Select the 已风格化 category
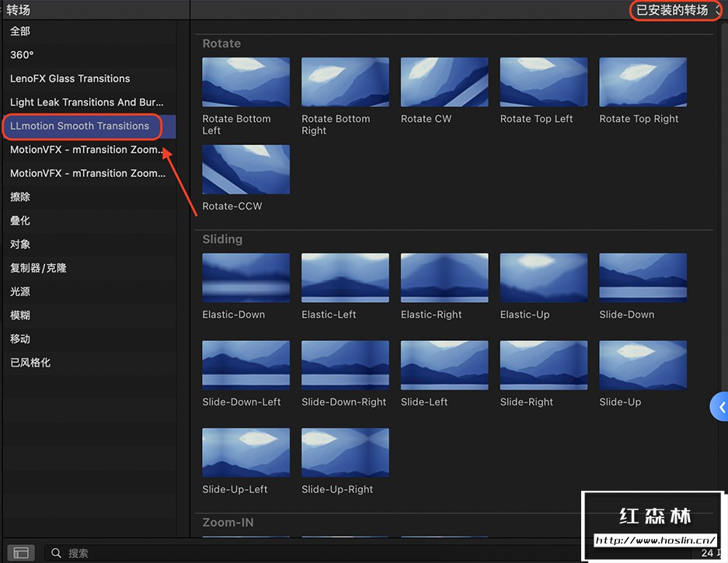Viewport: 728px width, 563px height. point(30,363)
